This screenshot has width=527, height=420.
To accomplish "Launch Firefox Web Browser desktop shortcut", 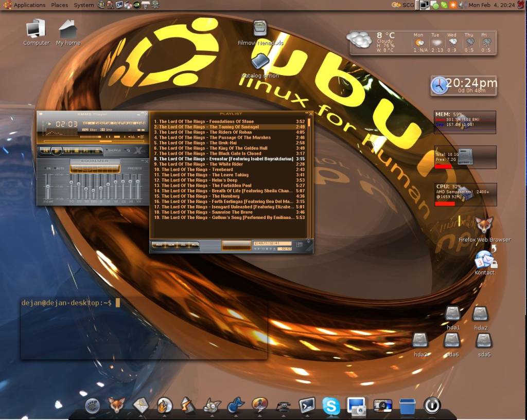I will point(484,229).
